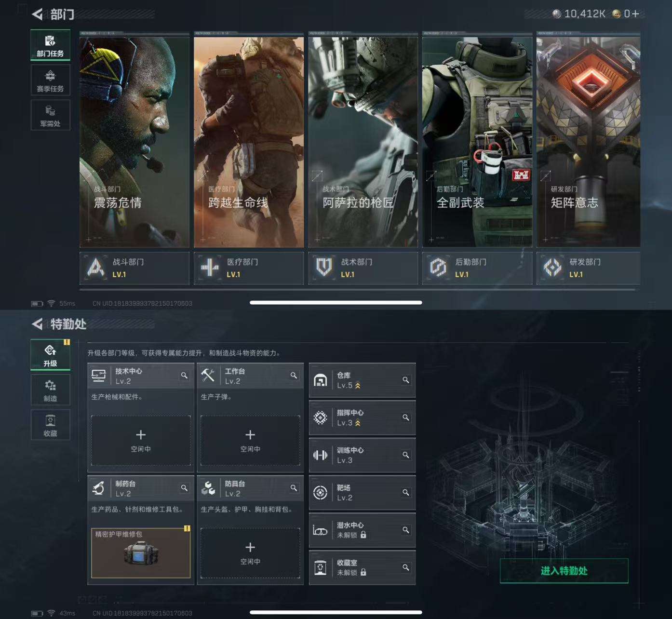This screenshot has height=619, width=672.
Task: Open the 军需处 sidebar tab
Action: pyautogui.click(x=50, y=115)
